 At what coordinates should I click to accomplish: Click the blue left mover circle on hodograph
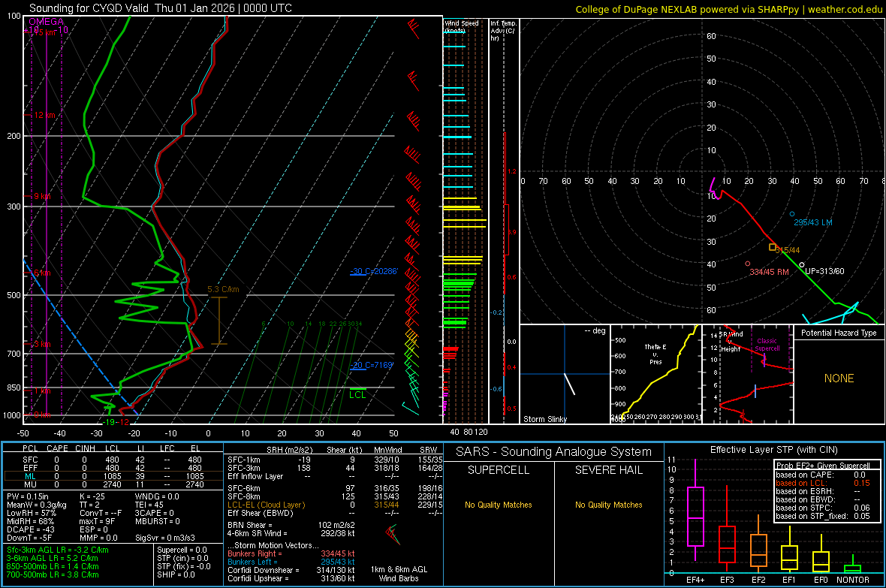(791, 214)
